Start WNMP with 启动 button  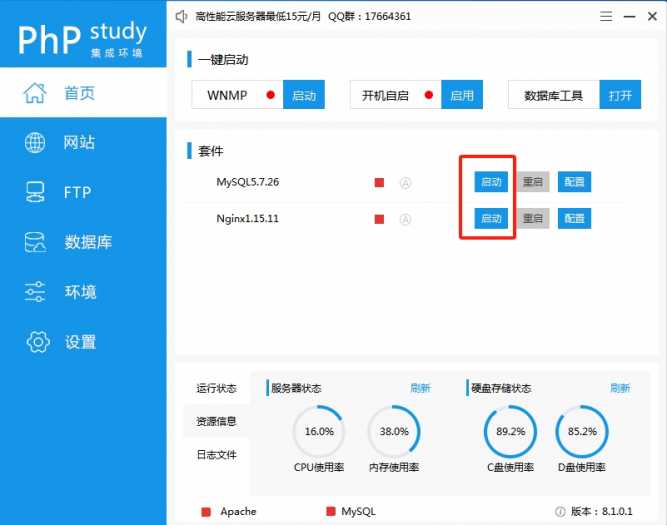pos(304,95)
